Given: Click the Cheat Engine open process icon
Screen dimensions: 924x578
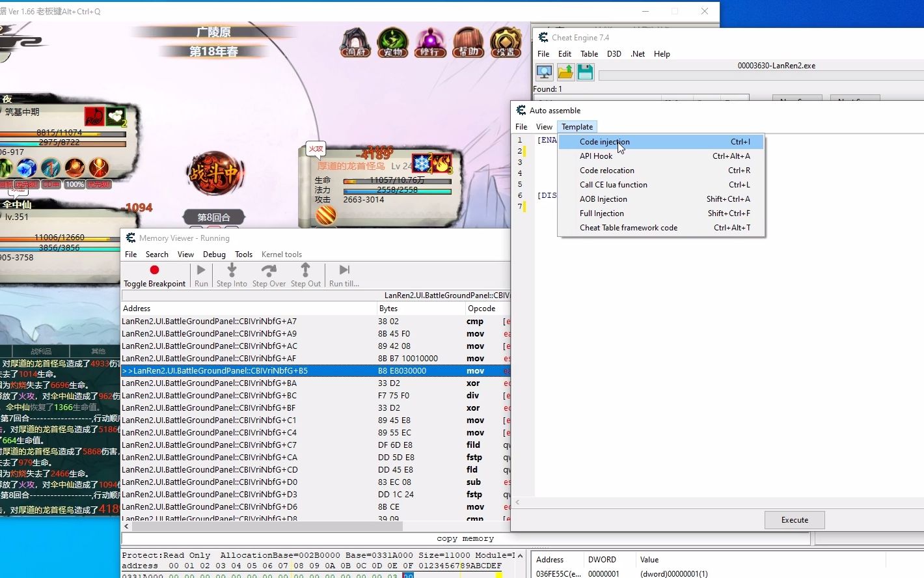Looking at the screenshot, I should [x=544, y=72].
